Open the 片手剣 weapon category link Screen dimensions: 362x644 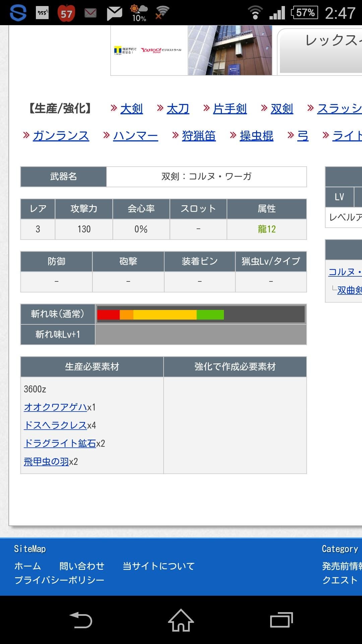tap(230, 108)
